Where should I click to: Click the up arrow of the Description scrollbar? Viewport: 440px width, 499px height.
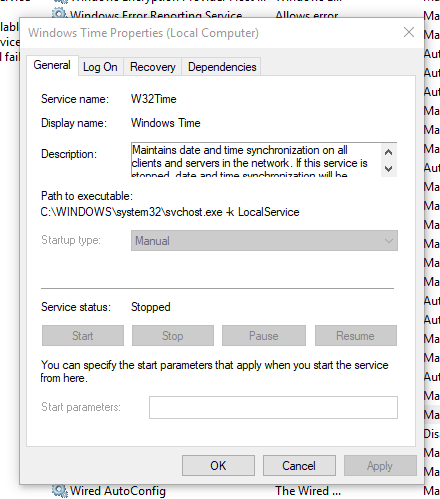(388, 152)
